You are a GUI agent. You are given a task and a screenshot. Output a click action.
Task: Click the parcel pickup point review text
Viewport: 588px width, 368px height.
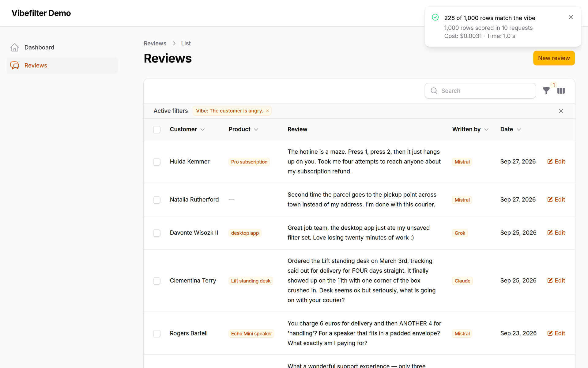[x=362, y=200]
